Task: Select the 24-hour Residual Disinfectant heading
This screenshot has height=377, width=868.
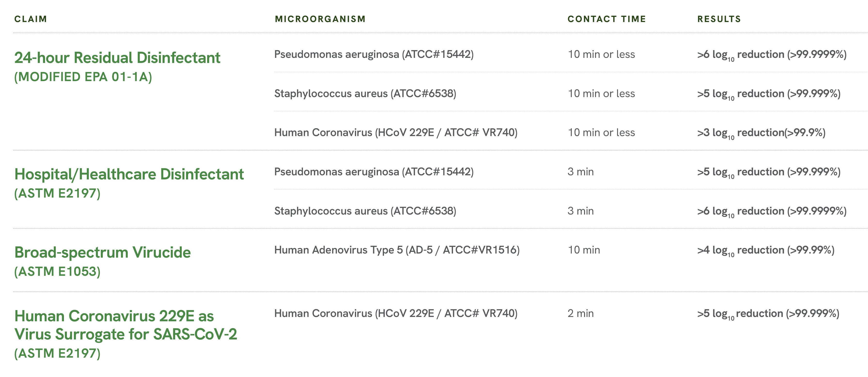Action: tap(117, 58)
